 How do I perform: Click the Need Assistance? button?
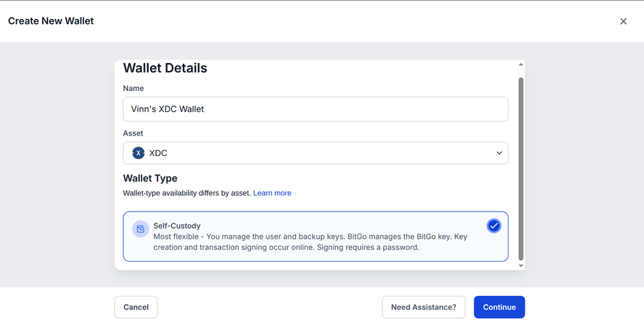[424, 307]
